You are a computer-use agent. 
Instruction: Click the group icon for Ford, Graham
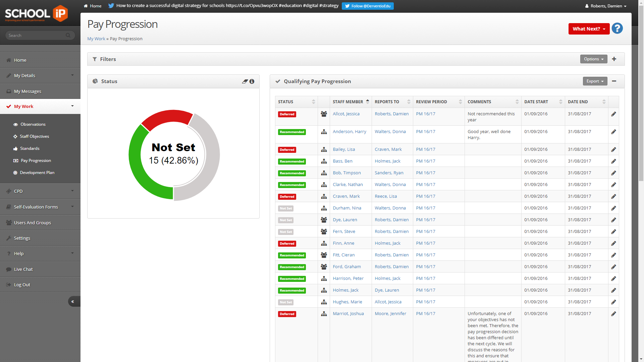pyautogui.click(x=324, y=267)
